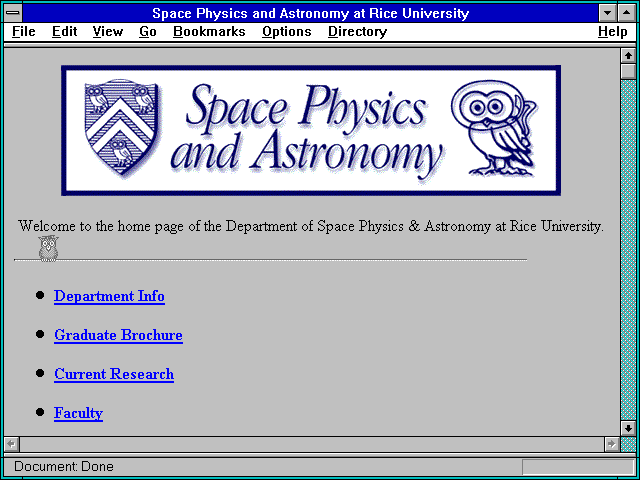Open the Help menu
640x480 pixels.
tap(613, 32)
